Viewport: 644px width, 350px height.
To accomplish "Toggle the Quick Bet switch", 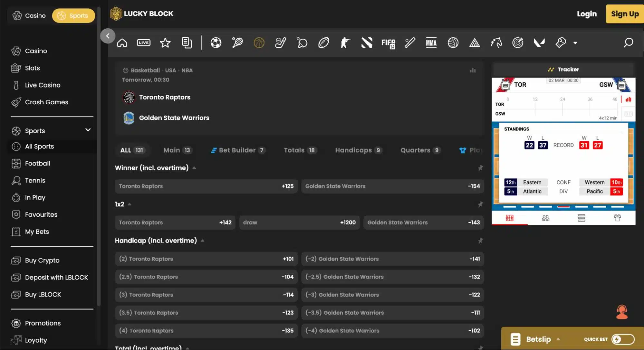I will click(623, 339).
